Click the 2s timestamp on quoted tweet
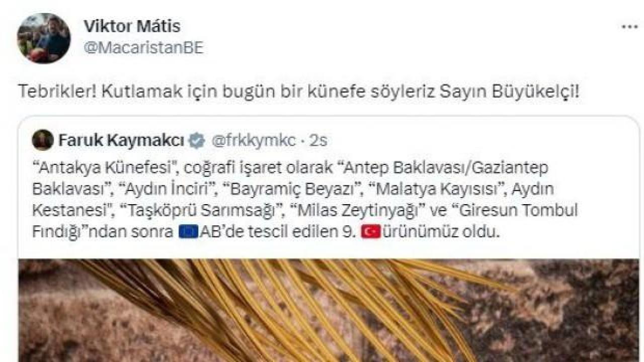 coord(318,141)
